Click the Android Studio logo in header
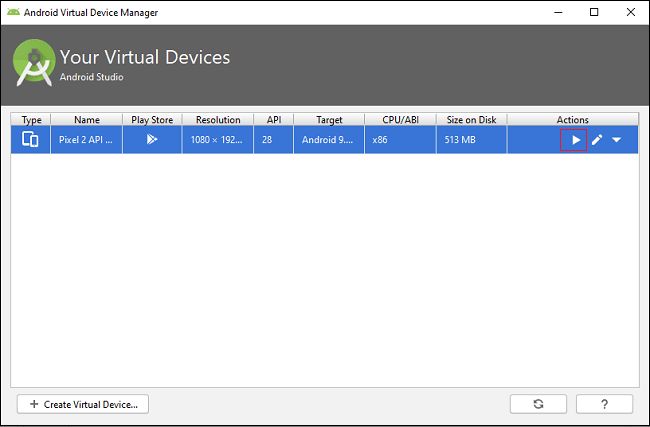The image size is (650, 427). coord(34,63)
